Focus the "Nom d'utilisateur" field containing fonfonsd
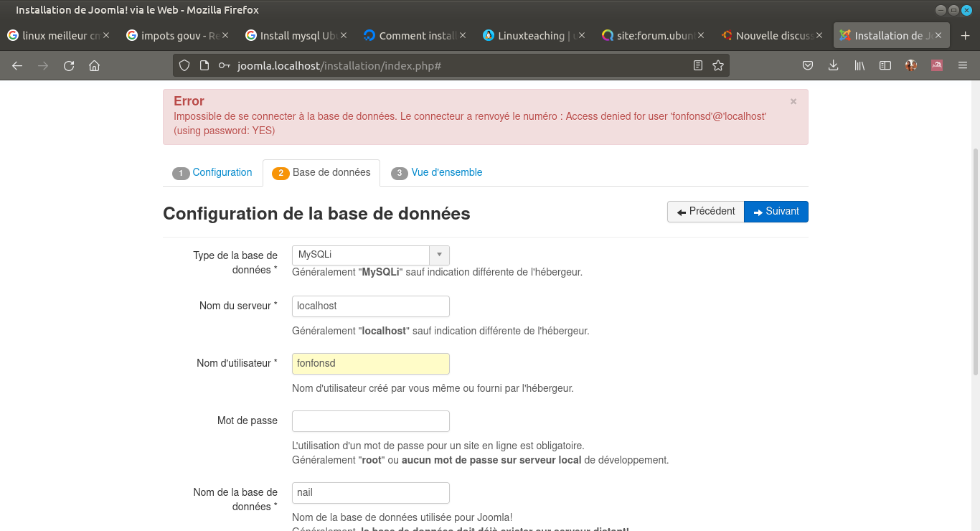This screenshot has height=531, width=980. 371,364
